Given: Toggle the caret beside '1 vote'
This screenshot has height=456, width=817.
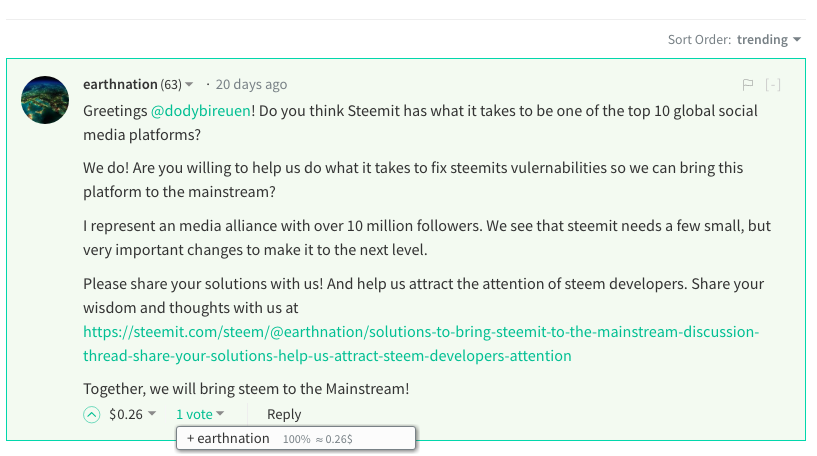Looking at the screenshot, I should [220, 414].
